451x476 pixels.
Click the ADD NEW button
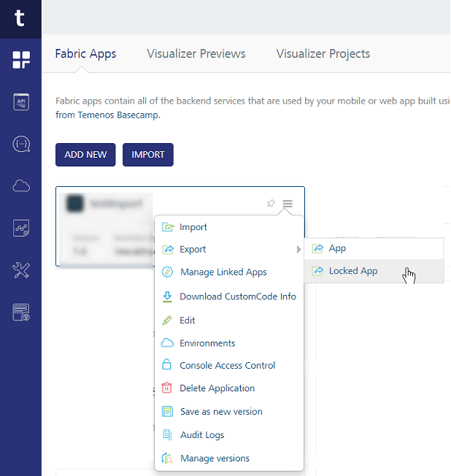(x=85, y=155)
